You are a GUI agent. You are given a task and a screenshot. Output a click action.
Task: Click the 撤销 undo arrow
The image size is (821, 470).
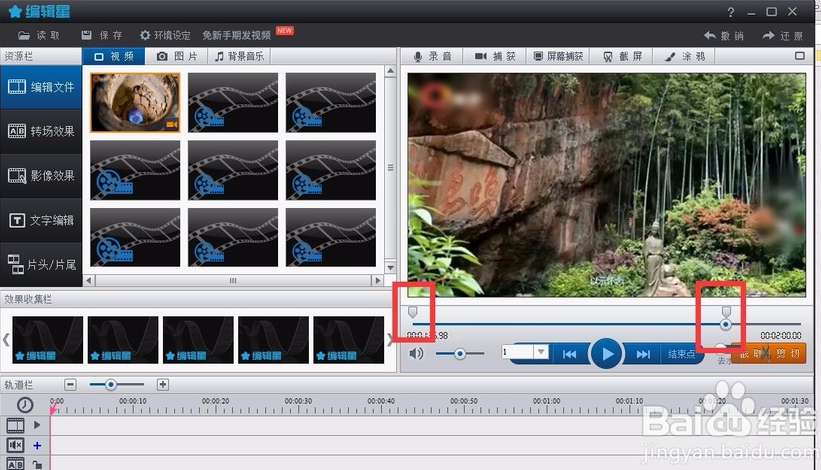click(x=711, y=35)
